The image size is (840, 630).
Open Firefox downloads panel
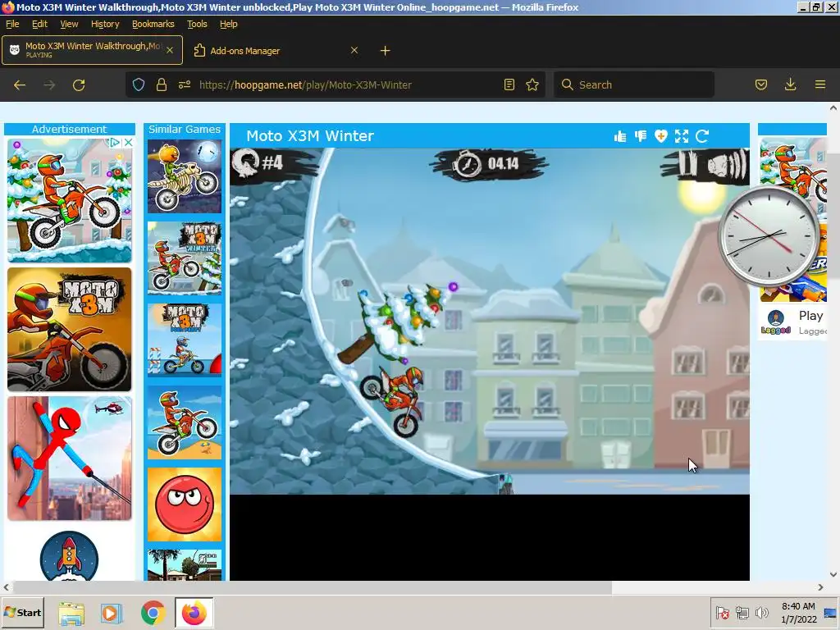click(x=790, y=84)
